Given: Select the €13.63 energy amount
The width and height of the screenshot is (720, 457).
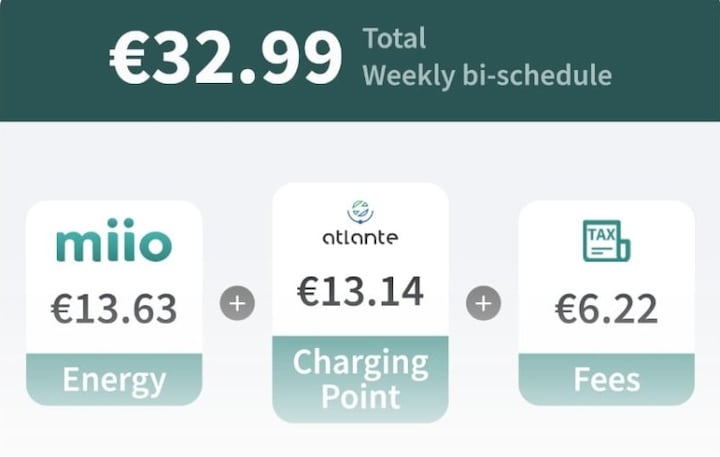Looking at the screenshot, I should (114, 309).
